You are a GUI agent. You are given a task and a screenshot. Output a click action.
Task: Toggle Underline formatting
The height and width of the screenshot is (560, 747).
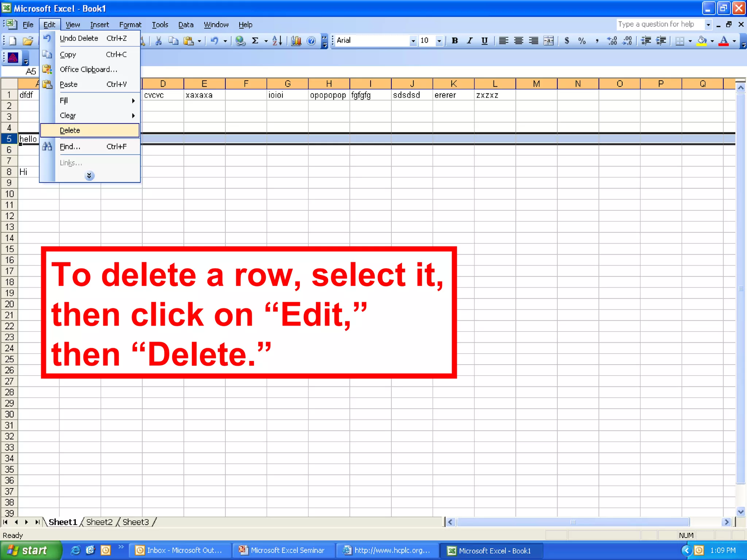click(484, 41)
